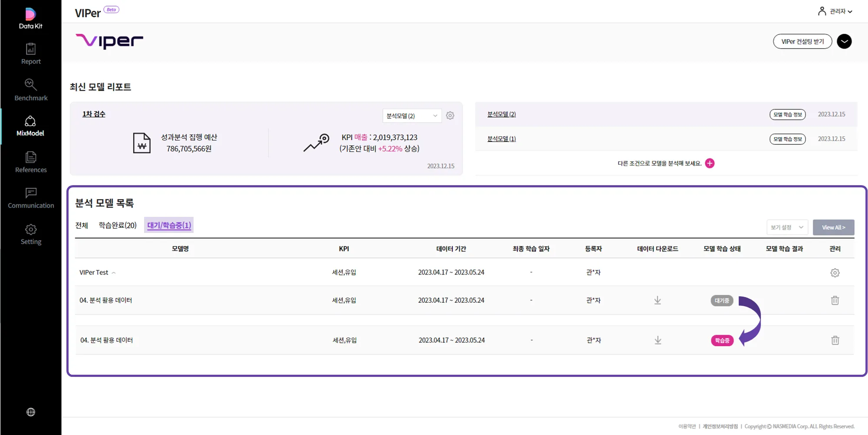Open the report card settings gear
This screenshot has height=435, width=868.
tap(450, 116)
